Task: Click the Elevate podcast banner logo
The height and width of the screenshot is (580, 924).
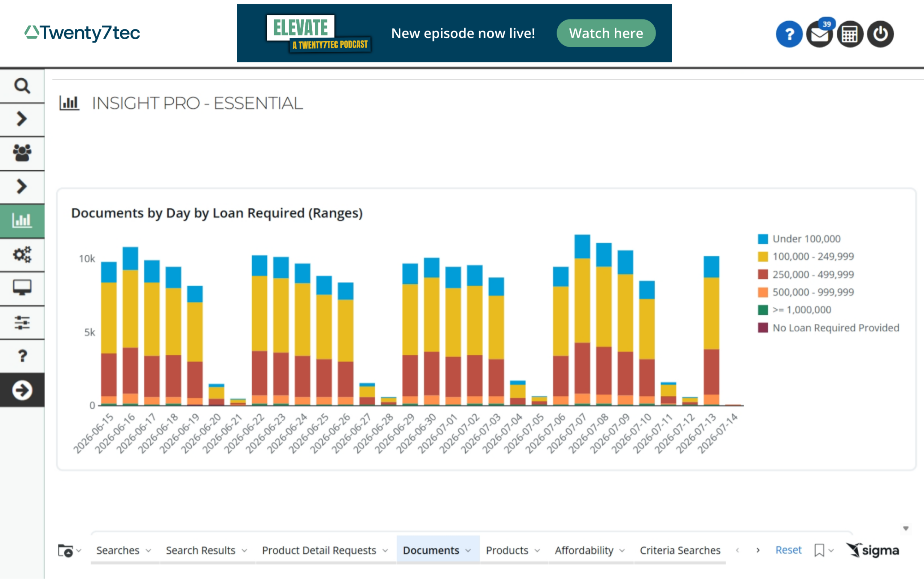Action: (x=318, y=34)
